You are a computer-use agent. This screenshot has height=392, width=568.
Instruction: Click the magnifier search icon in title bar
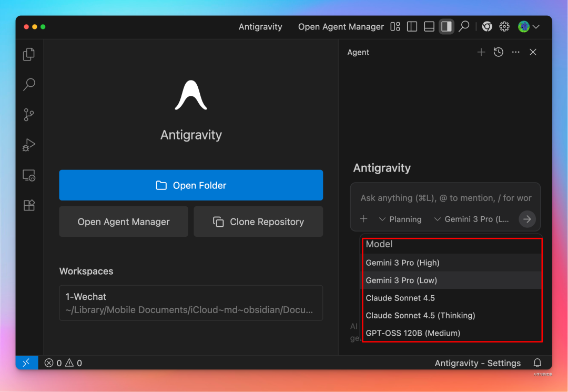click(x=464, y=26)
